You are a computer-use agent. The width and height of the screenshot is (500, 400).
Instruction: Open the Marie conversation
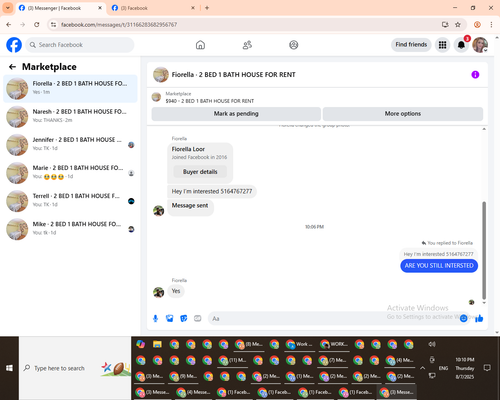(x=70, y=173)
